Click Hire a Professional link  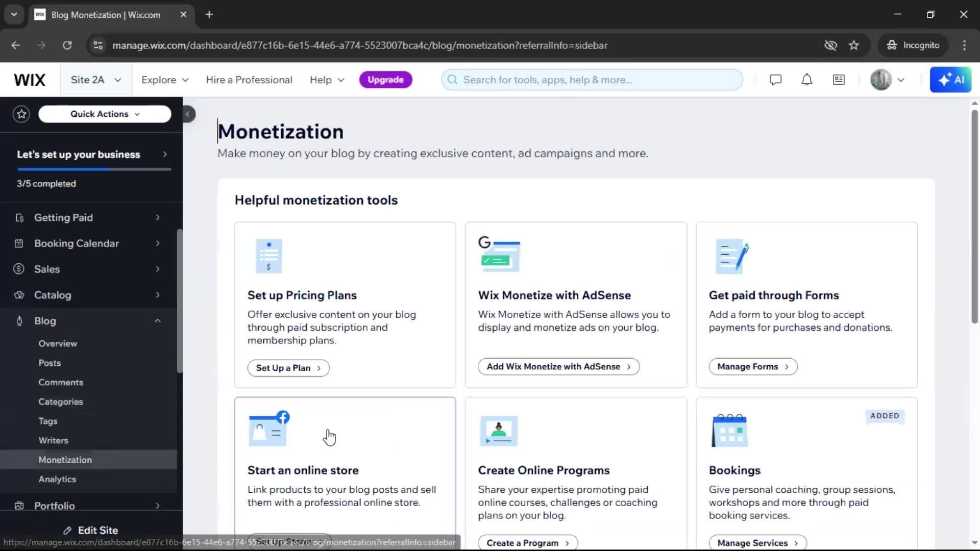[x=249, y=80]
